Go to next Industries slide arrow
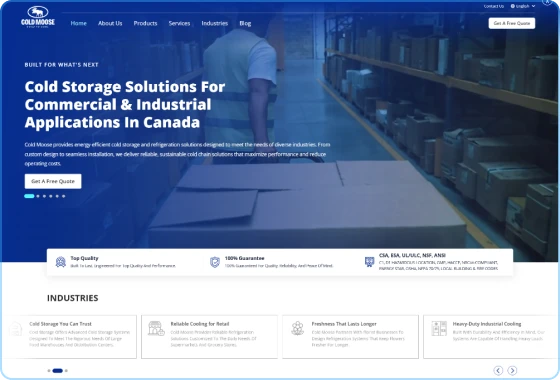The image size is (560, 380). pos(512,370)
